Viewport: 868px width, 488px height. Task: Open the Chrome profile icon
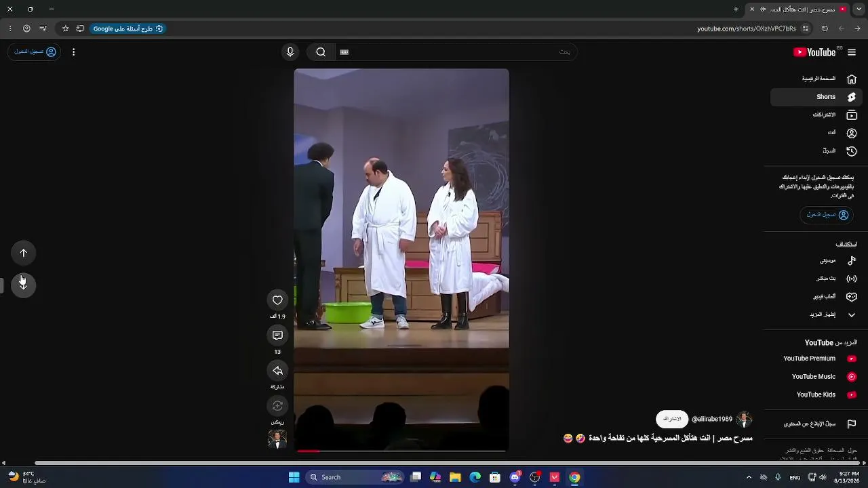point(26,28)
